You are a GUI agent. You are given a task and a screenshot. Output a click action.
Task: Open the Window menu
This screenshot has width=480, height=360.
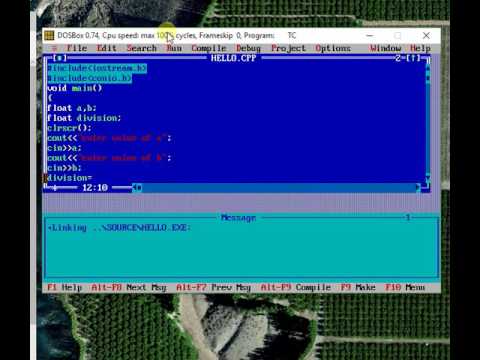[385, 48]
